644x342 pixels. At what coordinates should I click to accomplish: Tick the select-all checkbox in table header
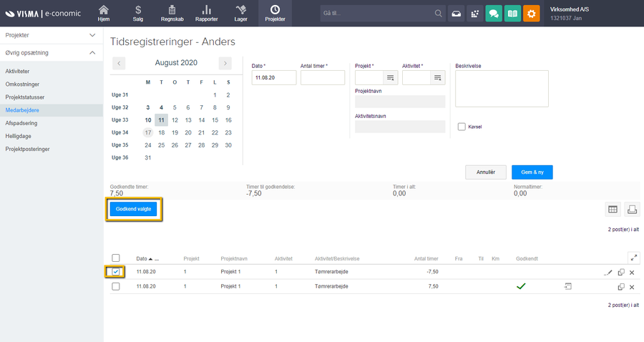116,258
